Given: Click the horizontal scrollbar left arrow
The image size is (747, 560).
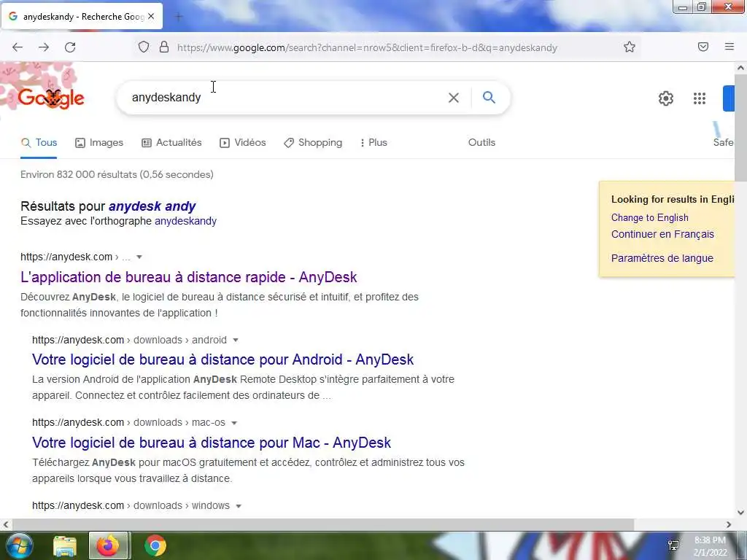Looking at the screenshot, I should (x=6, y=524).
